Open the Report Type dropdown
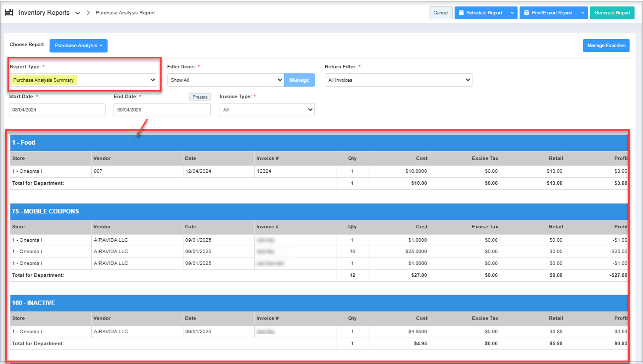This screenshot has height=364, width=643. pos(83,80)
